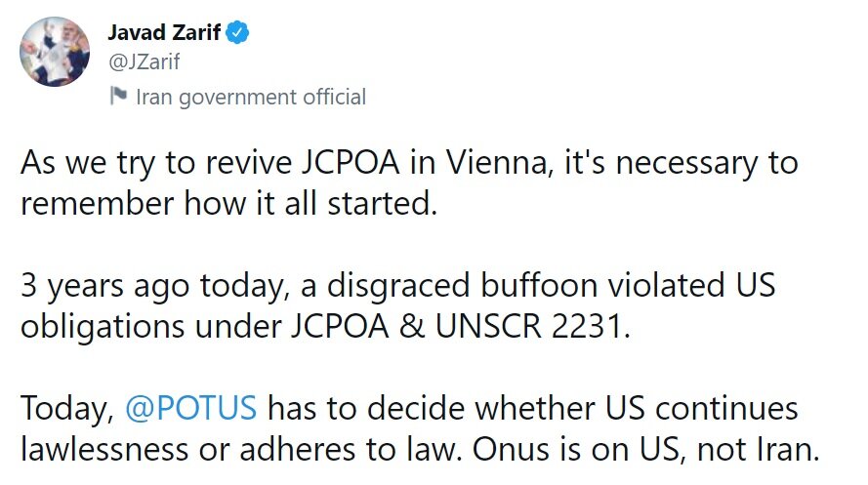
Task: Click the word Today before @POTUS
Action: click(65, 408)
